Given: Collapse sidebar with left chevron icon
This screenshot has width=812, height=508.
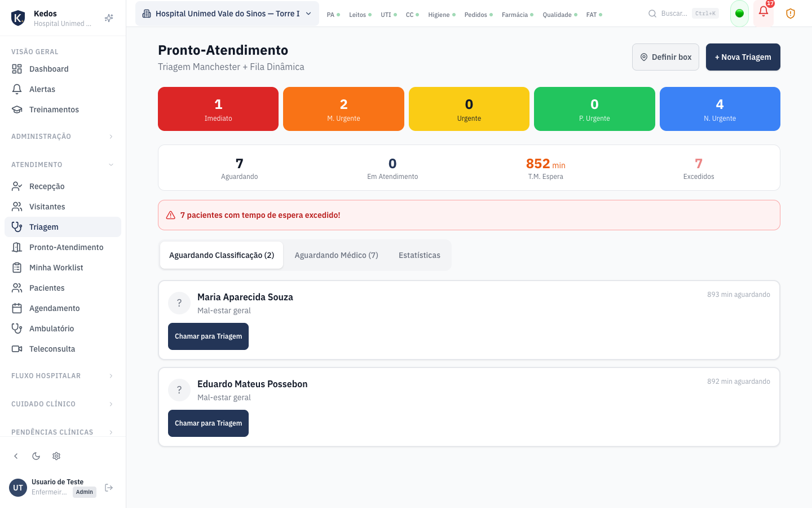Looking at the screenshot, I should coord(16,456).
